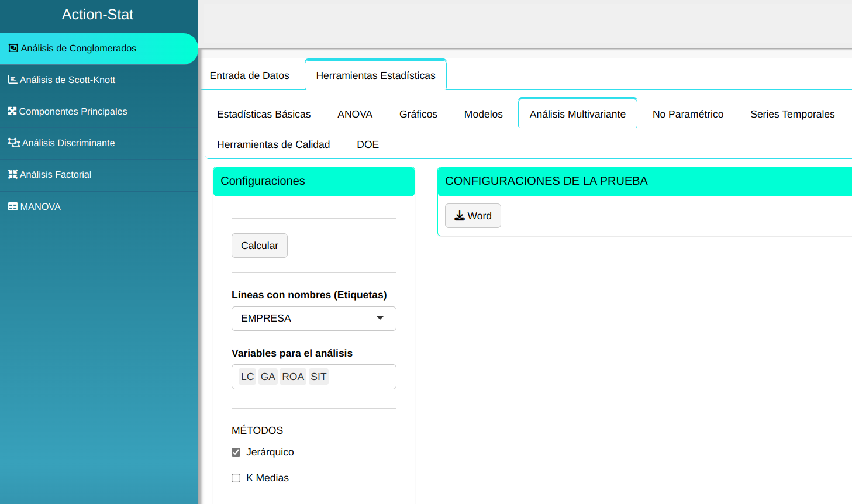Click the Componentes Principales icon
The image size is (852, 504).
click(x=12, y=111)
